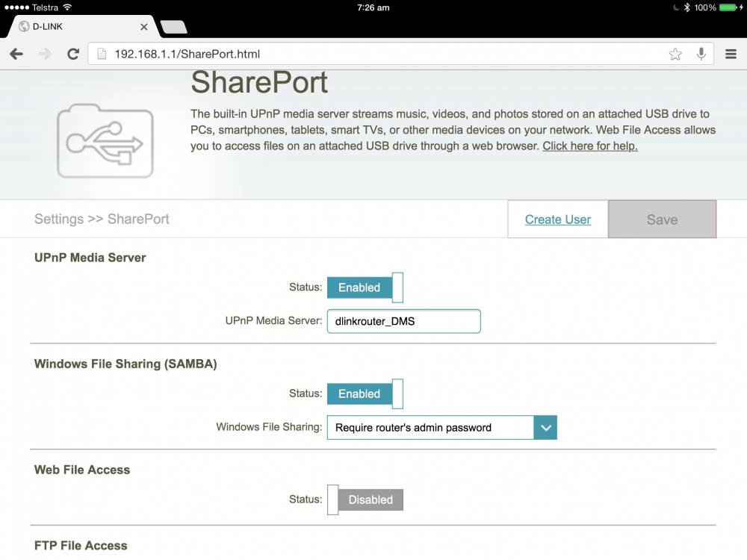The width and height of the screenshot is (747, 560).
Task: Tap the microphone voice search icon
Action: (x=701, y=54)
